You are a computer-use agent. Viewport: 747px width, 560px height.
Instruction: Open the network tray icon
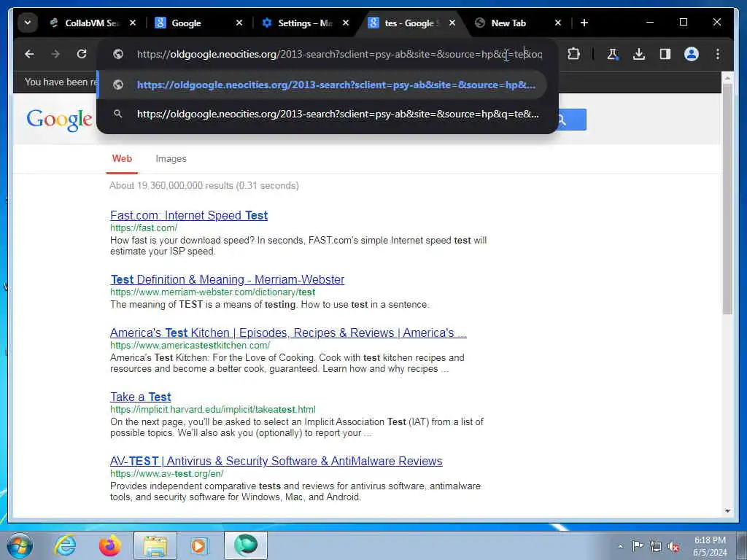coord(656,546)
